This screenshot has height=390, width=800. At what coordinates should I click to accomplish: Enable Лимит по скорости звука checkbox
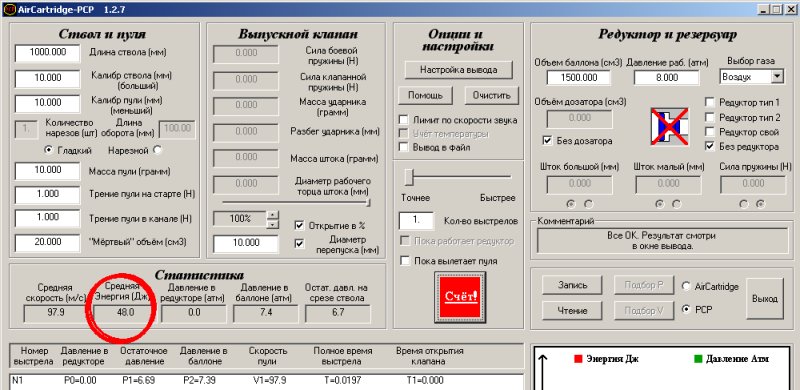(x=404, y=120)
